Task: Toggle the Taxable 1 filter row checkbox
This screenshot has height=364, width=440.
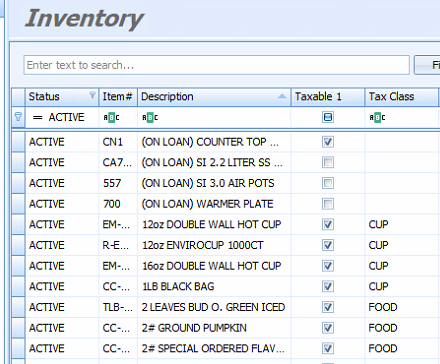Action: click(328, 117)
